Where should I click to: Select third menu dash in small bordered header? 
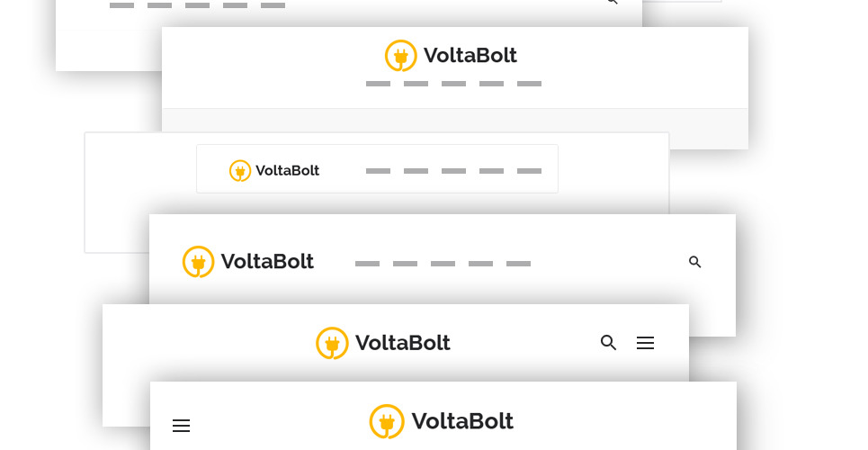[453, 171]
